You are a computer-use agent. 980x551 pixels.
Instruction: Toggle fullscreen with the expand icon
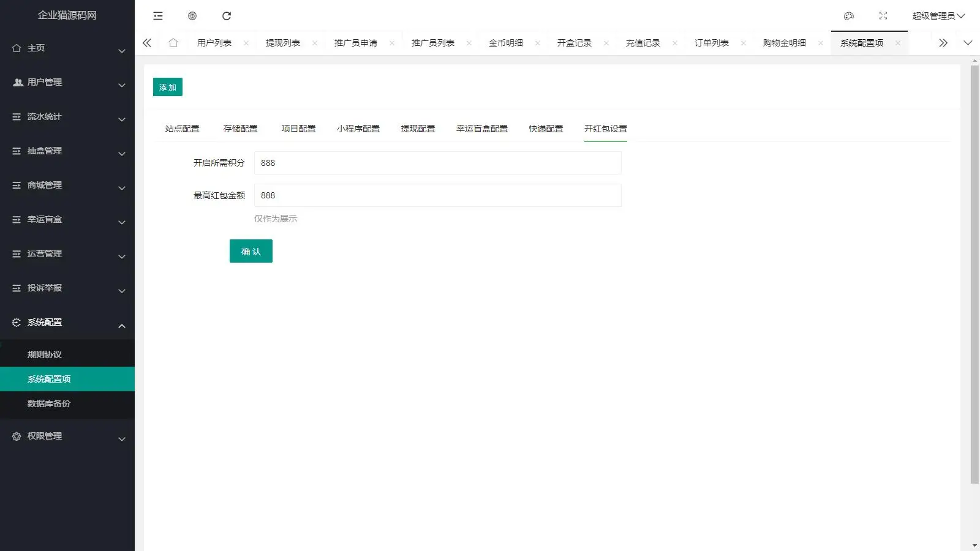(x=883, y=16)
